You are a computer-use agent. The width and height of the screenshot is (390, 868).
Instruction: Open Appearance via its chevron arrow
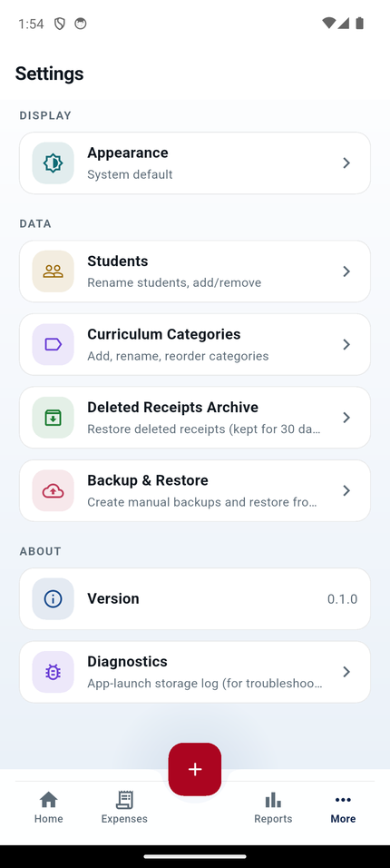[x=346, y=163]
